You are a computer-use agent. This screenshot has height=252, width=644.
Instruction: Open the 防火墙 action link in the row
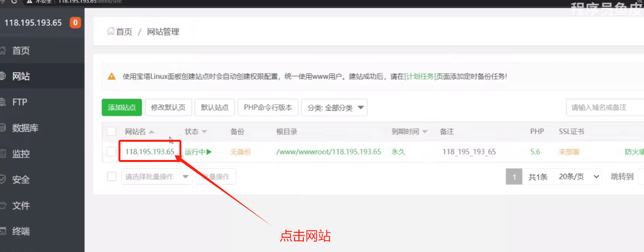pyautogui.click(x=634, y=152)
